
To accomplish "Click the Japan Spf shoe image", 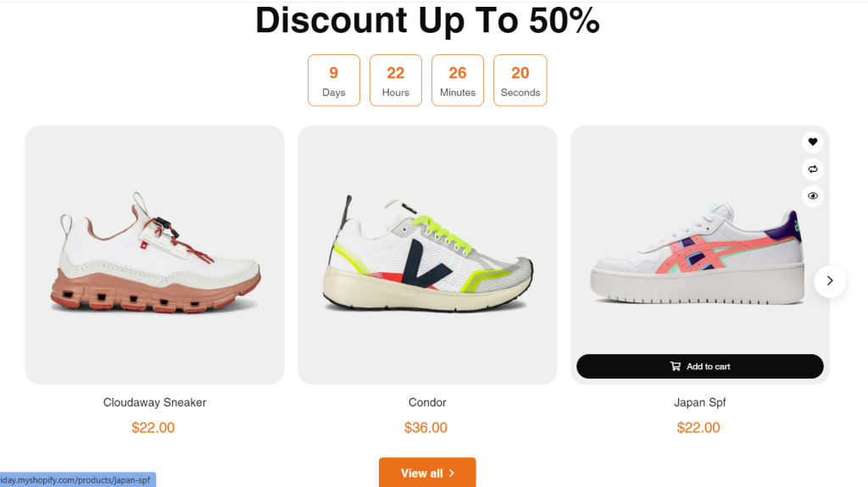I will click(x=698, y=255).
